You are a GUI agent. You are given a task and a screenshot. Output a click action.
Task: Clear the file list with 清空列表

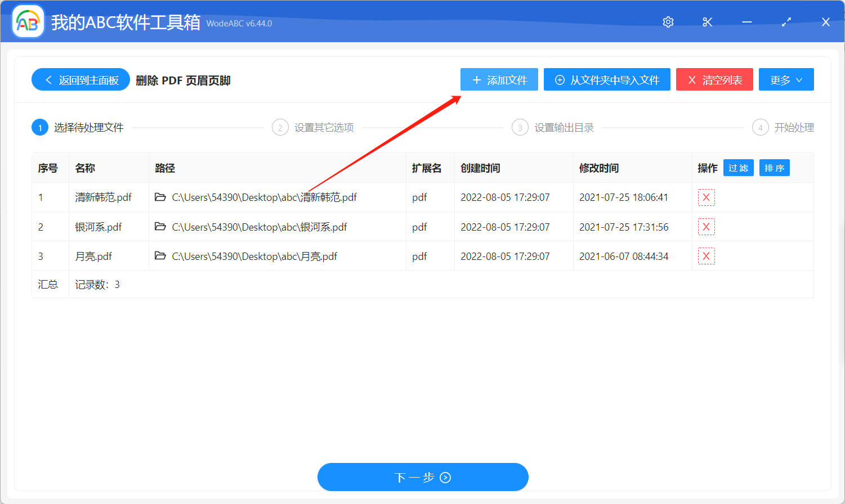click(x=714, y=79)
